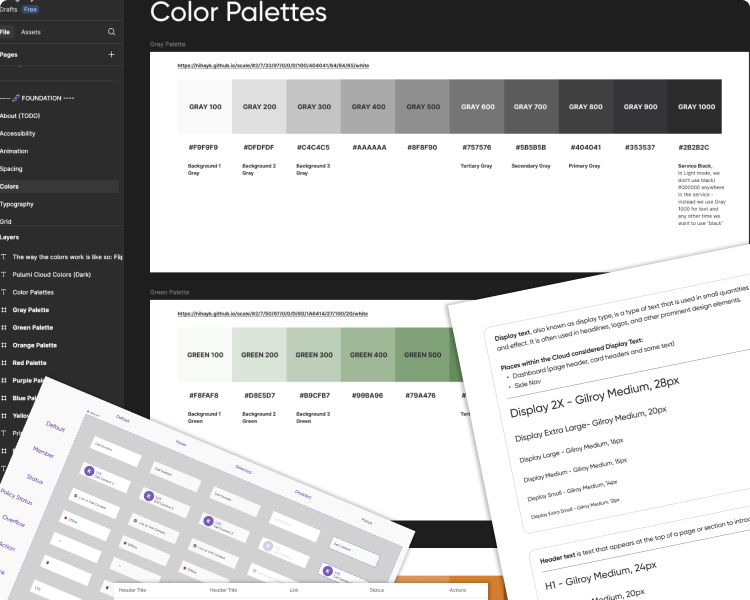Click the GREEN 500 swatch
750x600 pixels.
[423, 355]
